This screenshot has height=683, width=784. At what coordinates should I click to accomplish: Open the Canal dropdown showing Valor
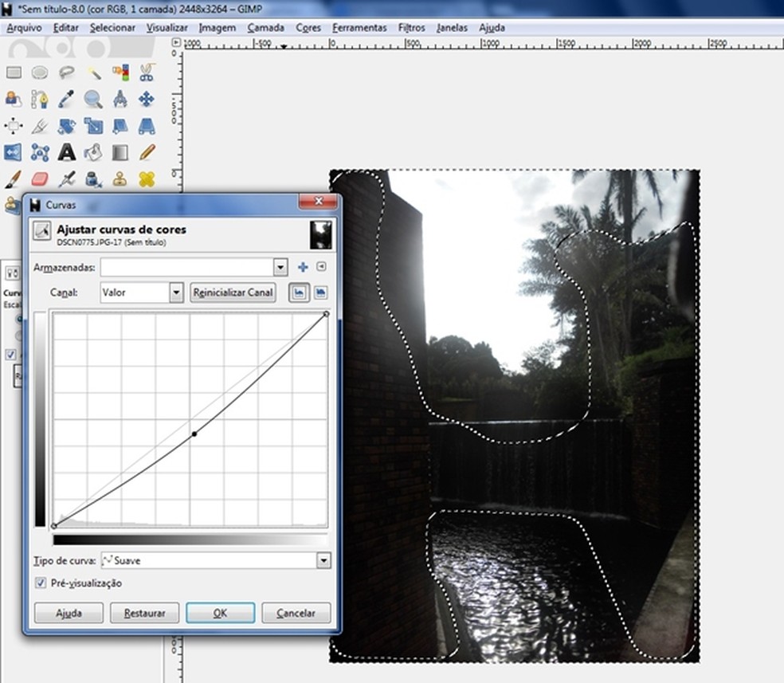tap(142, 292)
